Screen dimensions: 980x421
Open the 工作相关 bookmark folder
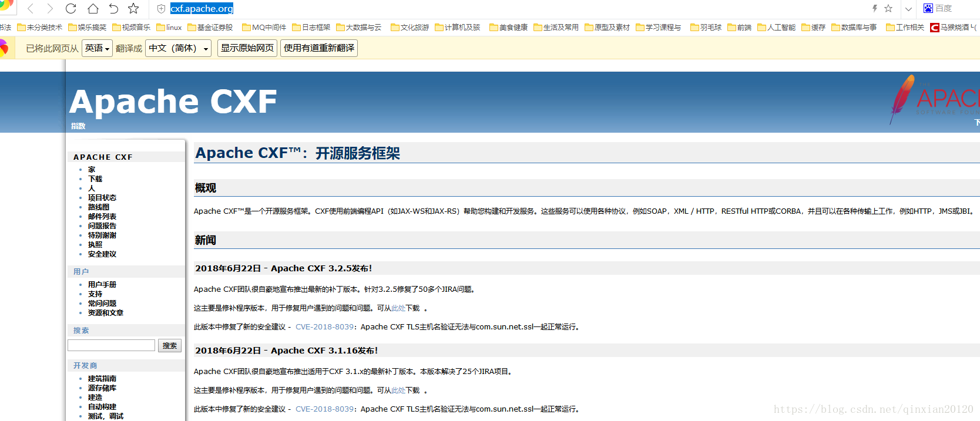click(x=905, y=28)
